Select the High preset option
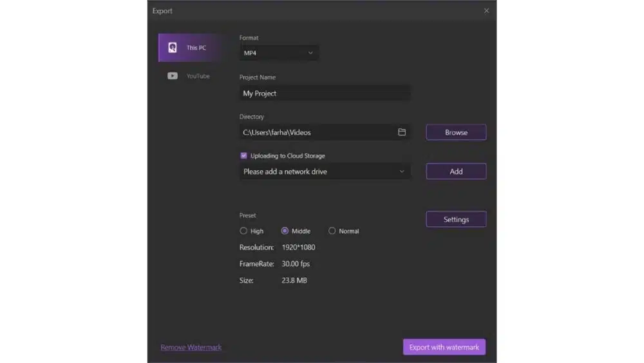The width and height of the screenshot is (644, 363). pos(243,231)
